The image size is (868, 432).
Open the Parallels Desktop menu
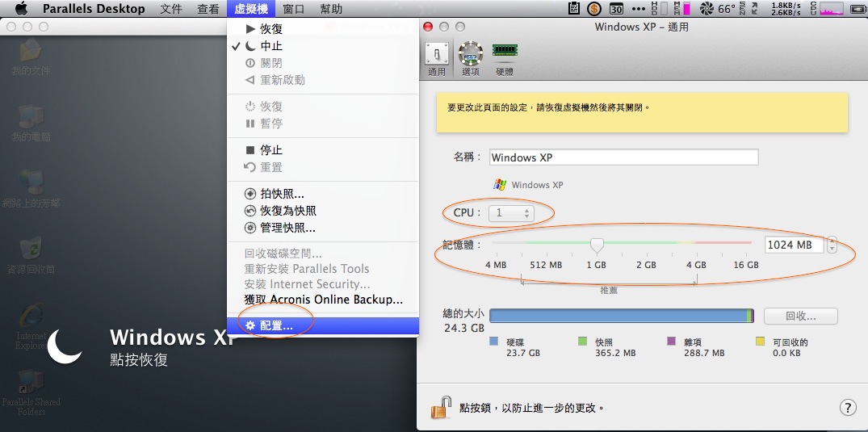(94, 8)
